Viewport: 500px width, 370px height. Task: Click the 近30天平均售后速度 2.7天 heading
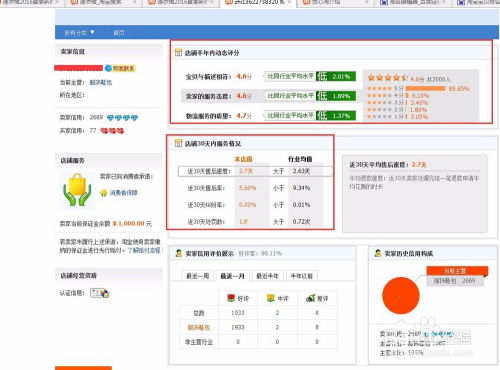tap(388, 165)
